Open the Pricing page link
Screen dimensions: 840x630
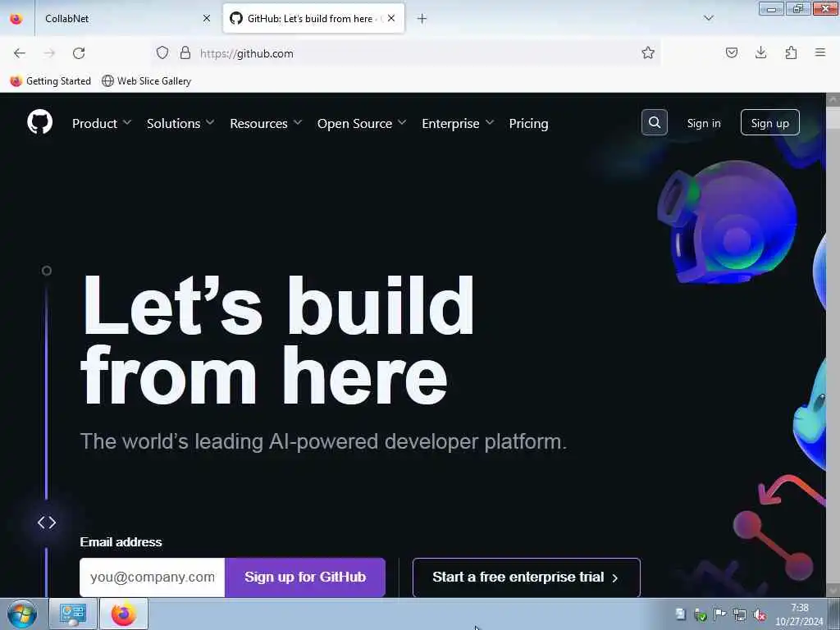(528, 123)
